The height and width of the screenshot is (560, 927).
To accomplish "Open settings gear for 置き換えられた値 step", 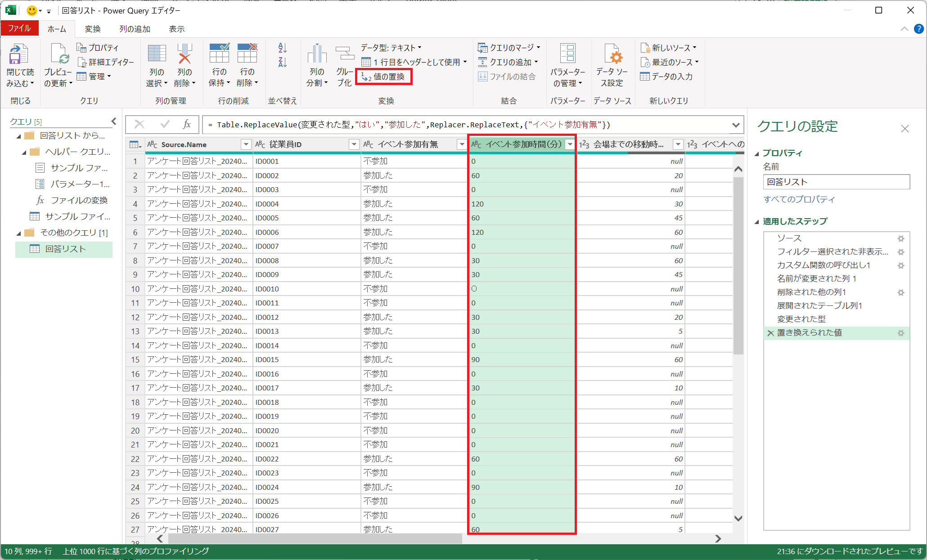I will (901, 333).
